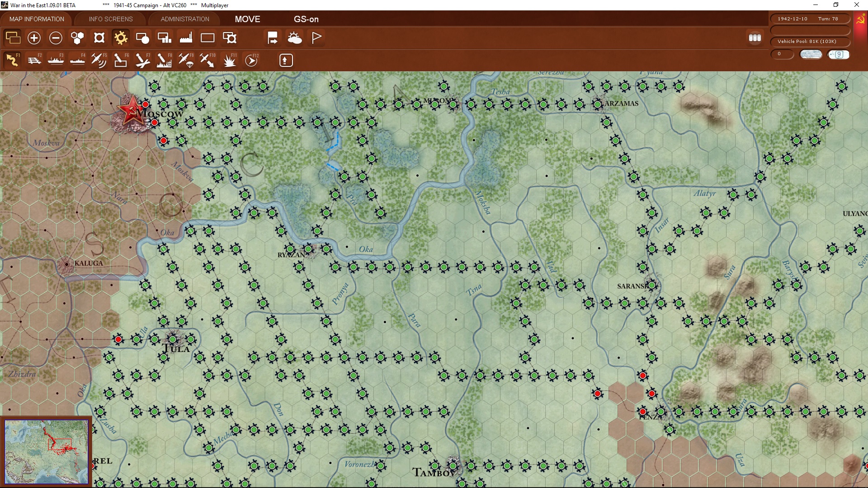
Task: Click the End Turn F12 icon
Action: [x=251, y=60]
